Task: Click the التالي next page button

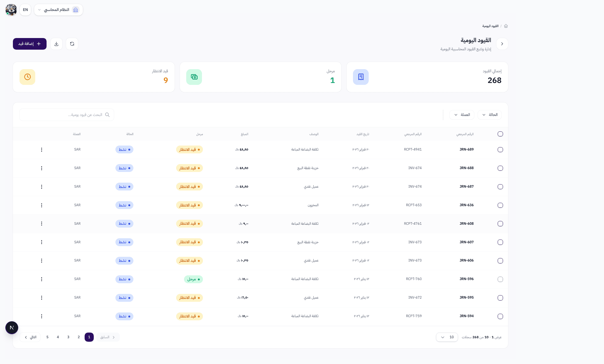Action: pos(30,337)
